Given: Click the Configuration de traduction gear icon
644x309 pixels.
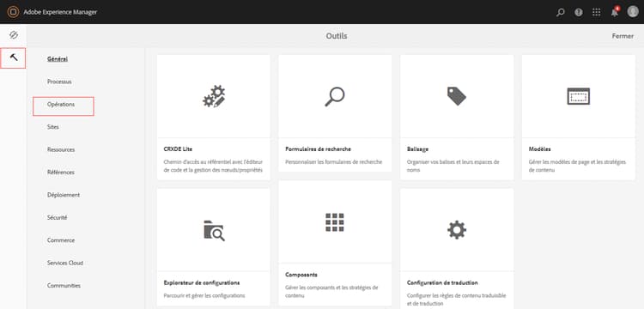Looking at the screenshot, I should click(x=457, y=230).
